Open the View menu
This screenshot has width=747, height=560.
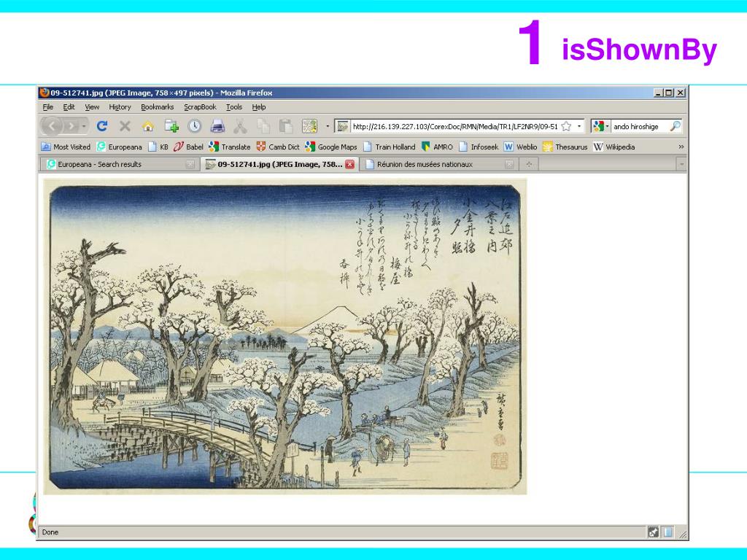click(92, 107)
